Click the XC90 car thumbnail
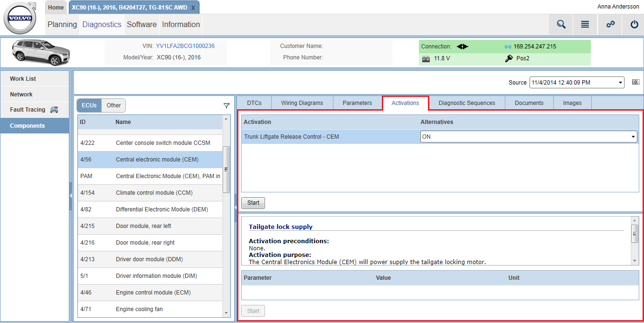This screenshot has height=323, width=644. point(41,52)
